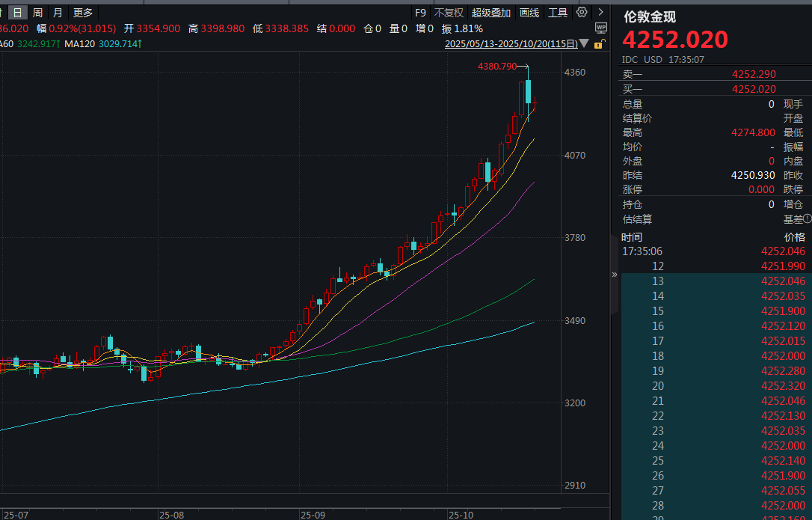Expand the date range dropdown triangle
812x520 pixels.
click(584, 44)
